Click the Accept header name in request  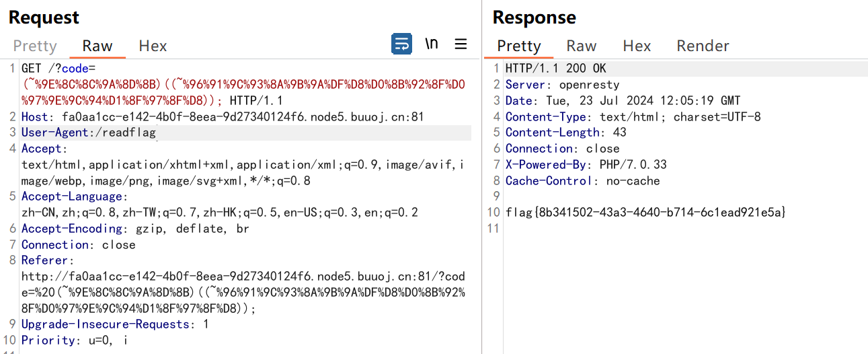[44, 149]
